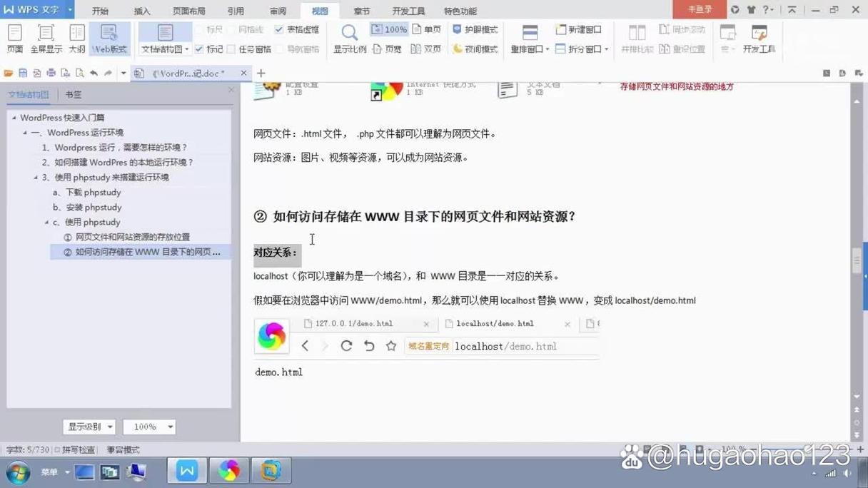Image resolution: width=868 pixels, height=488 pixels.
Task: Open 新建窗口 new window
Action: [x=579, y=29]
